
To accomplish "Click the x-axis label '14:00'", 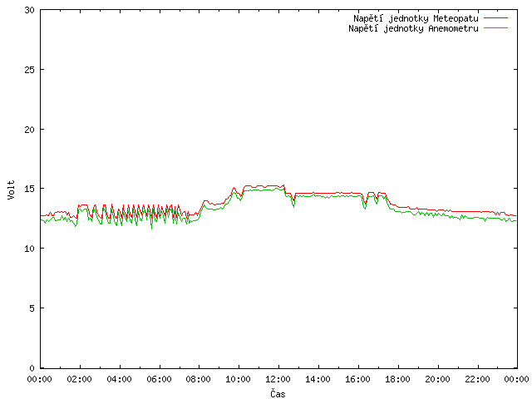I will [318, 379].
